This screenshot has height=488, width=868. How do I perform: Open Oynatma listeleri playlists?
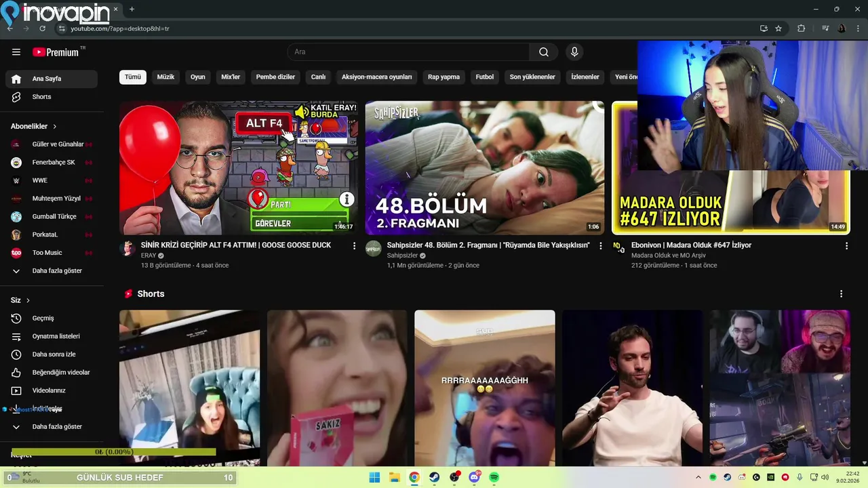[52, 336]
